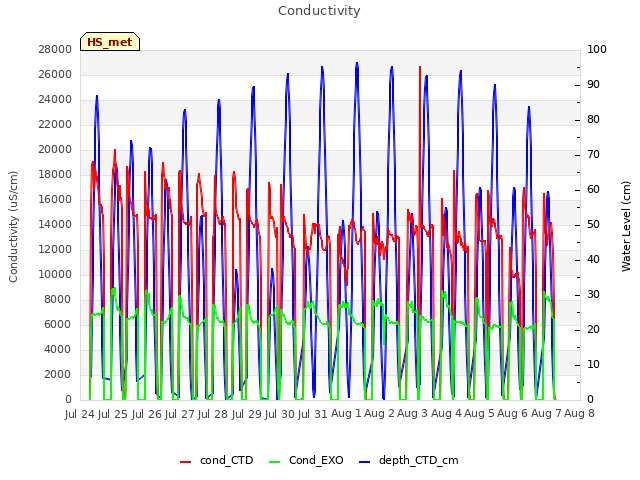Click the 22000 tick on conductivity axis

click(55, 124)
